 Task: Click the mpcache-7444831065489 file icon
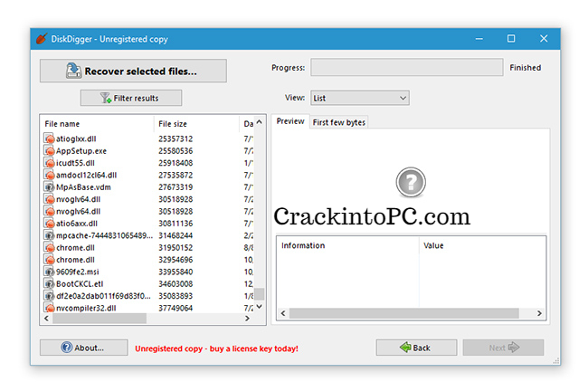tap(49, 235)
